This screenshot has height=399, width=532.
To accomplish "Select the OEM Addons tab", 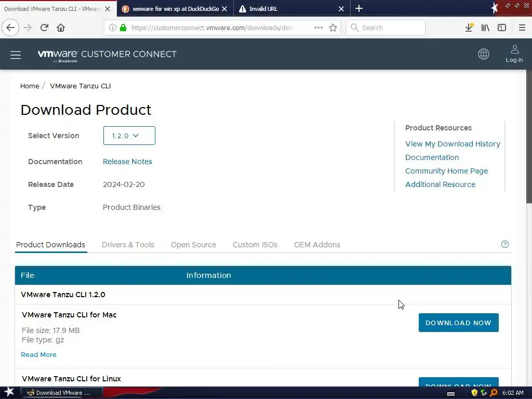I will click(x=317, y=245).
